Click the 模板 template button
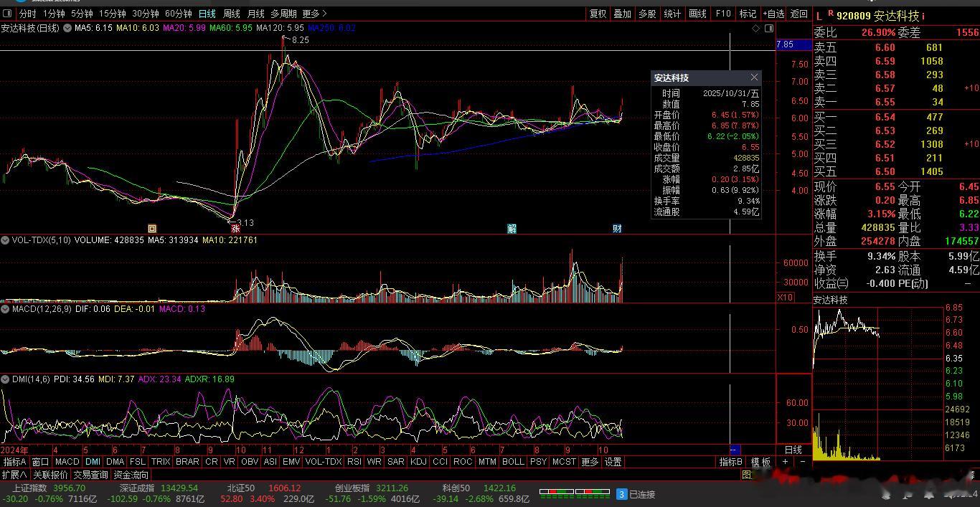Viewport: 980px width, 507px height. tap(761, 462)
